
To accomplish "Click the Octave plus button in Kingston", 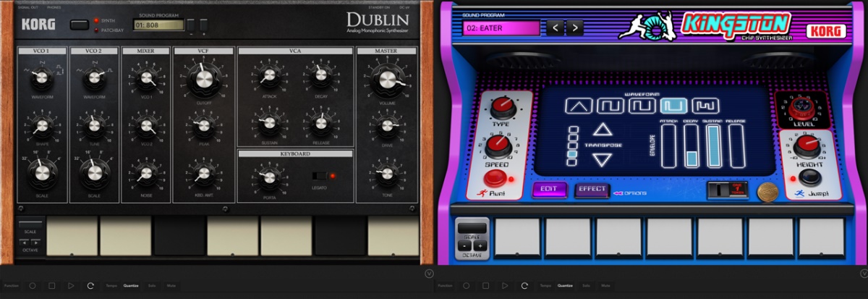I will pos(480,246).
